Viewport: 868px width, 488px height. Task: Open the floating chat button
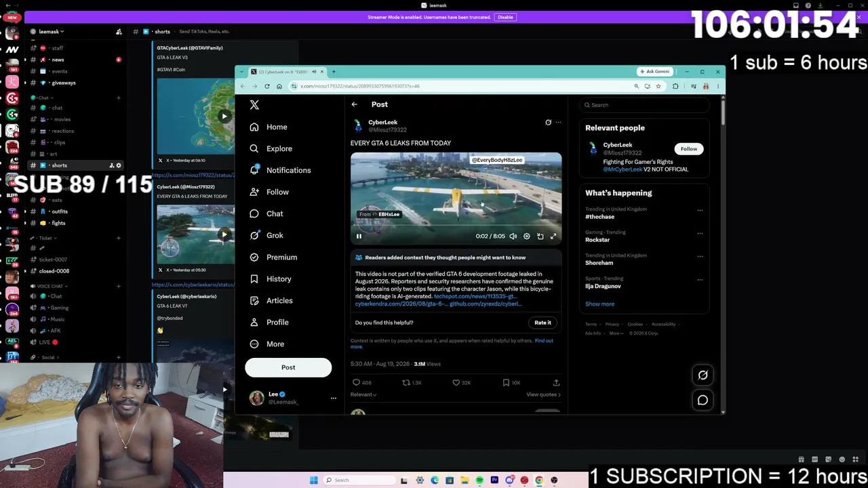tap(703, 400)
